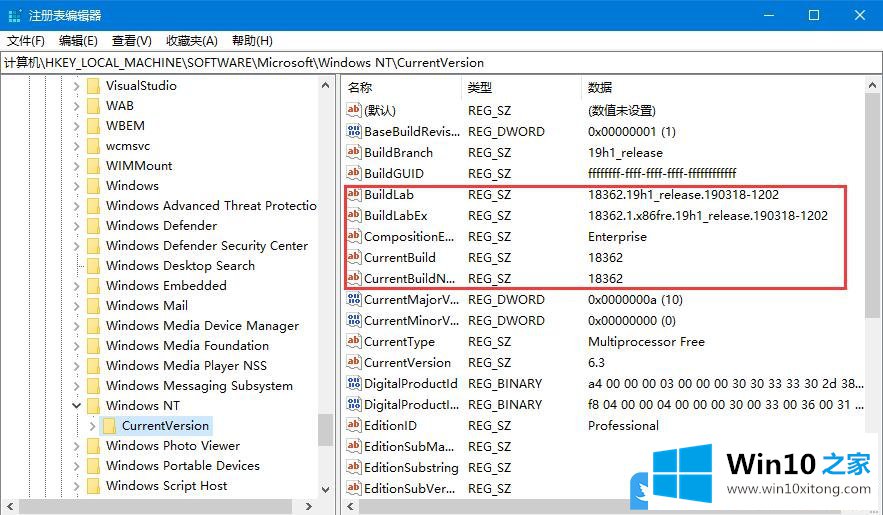Click the string icon of CurrentBuild value
This screenshot has height=515, width=883.
354,257
